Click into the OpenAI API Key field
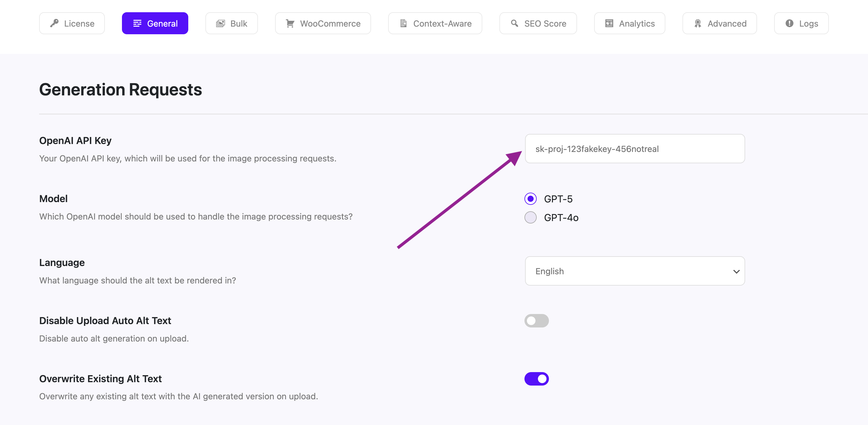The image size is (868, 425). pyautogui.click(x=635, y=149)
